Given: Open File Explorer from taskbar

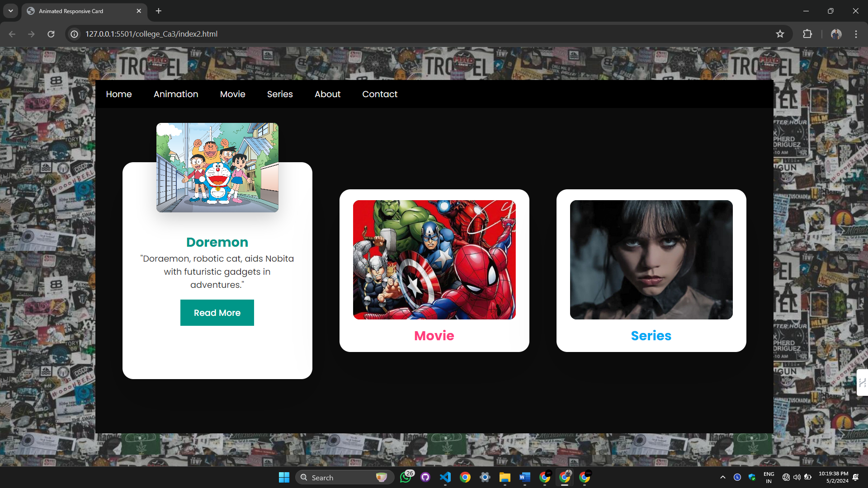Looking at the screenshot, I should pos(505,477).
